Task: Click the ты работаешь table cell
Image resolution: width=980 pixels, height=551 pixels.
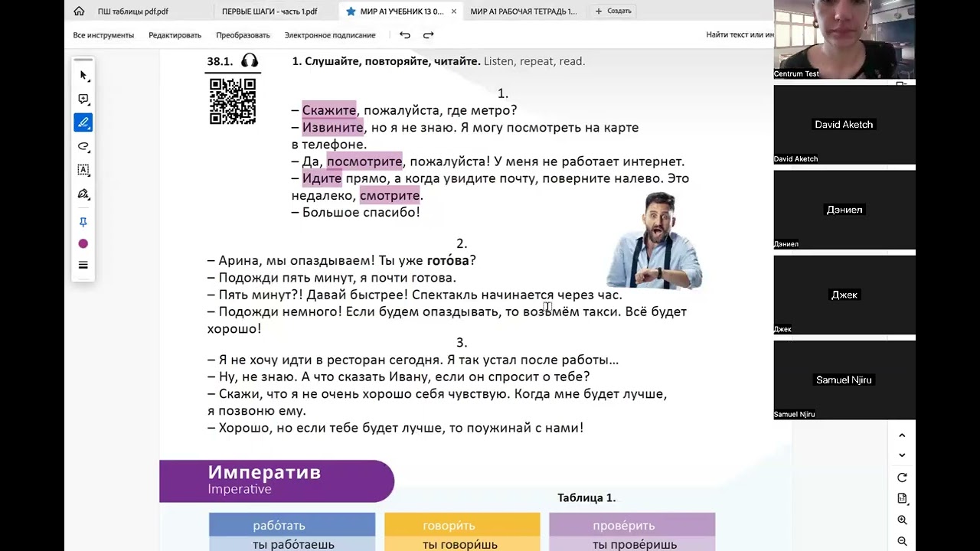Action: [x=292, y=544]
